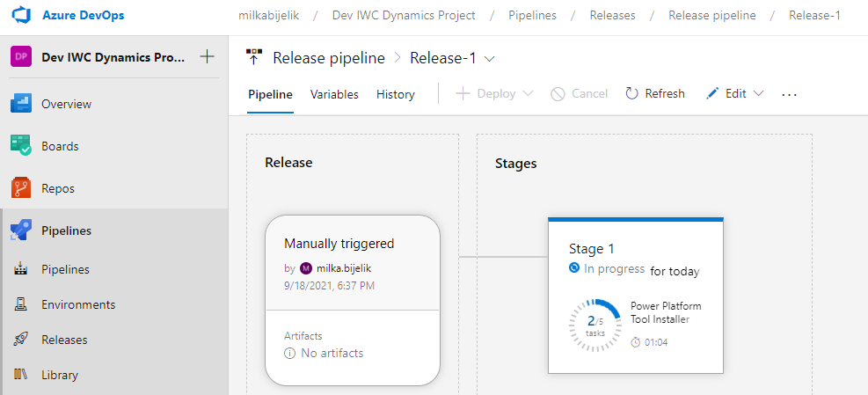868x395 pixels.
Task: Expand the Release-1 dropdown chevron
Action: [x=489, y=59]
